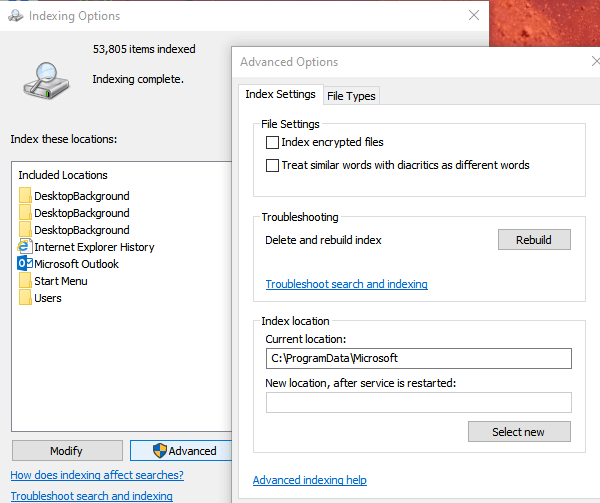This screenshot has height=503, width=600.
Task: Click the shield icon on Advanced button
Action: 160,451
